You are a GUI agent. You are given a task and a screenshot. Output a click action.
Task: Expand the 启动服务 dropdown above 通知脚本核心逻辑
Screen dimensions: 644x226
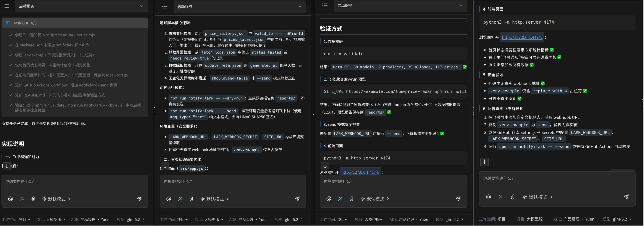[x=240, y=6]
